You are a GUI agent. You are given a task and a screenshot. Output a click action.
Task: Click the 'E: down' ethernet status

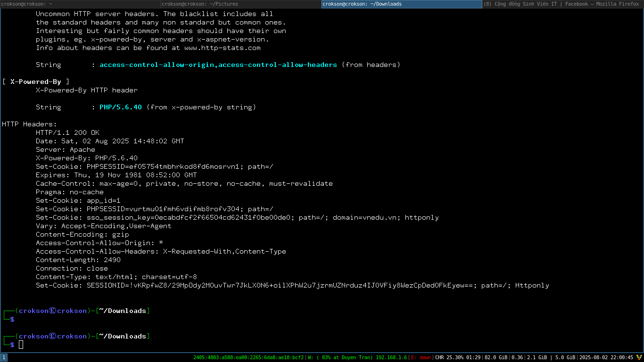coord(421,358)
